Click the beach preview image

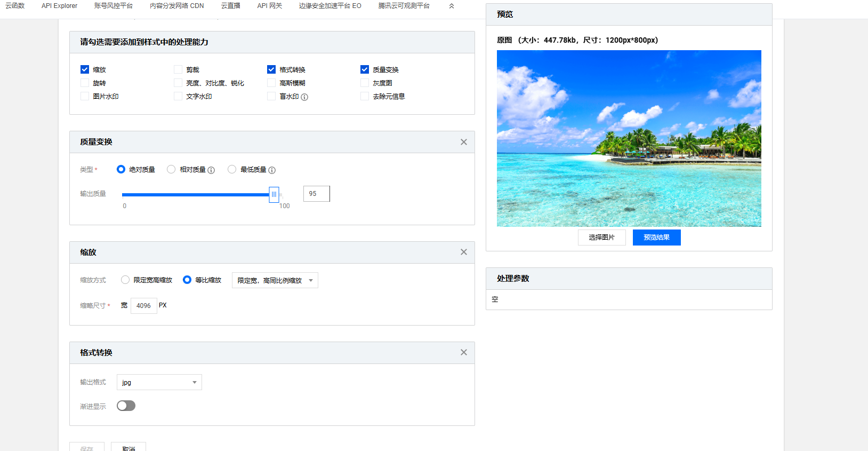point(629,138)
